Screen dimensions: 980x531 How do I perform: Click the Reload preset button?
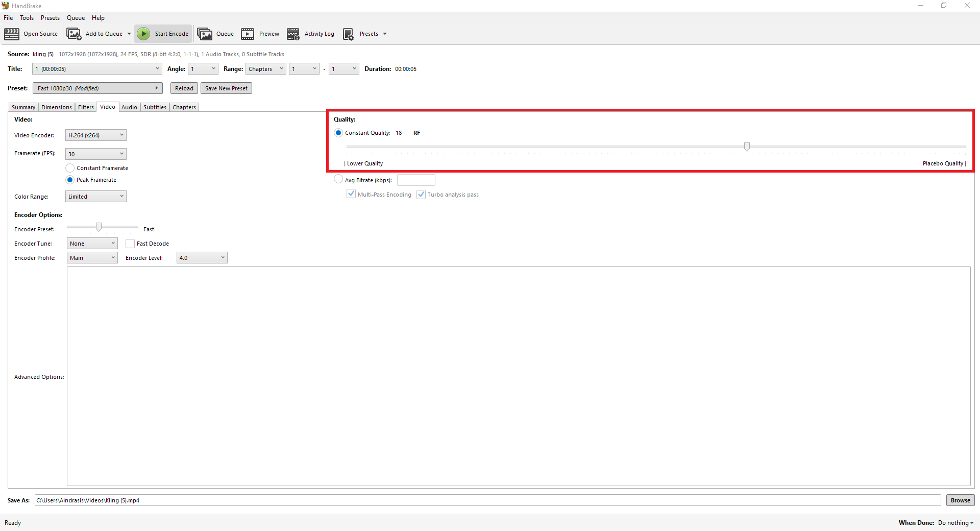[x=184, y=88]
